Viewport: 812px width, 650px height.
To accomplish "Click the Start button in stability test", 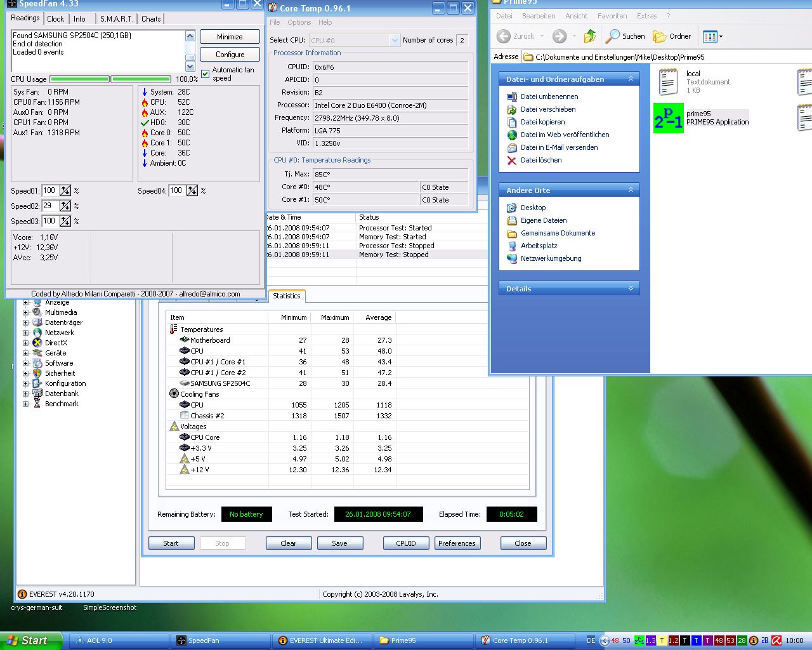I will tap(171, 543).
